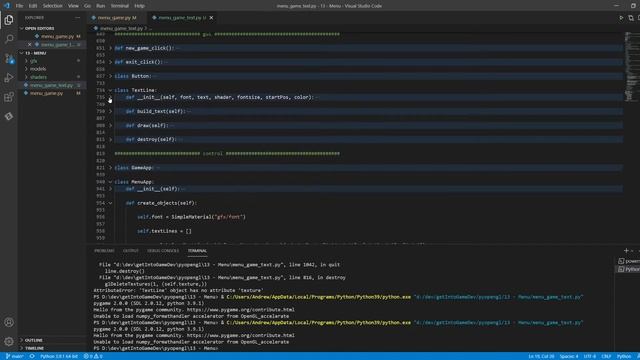
Task: Open the Go menu
Action: 87,6
